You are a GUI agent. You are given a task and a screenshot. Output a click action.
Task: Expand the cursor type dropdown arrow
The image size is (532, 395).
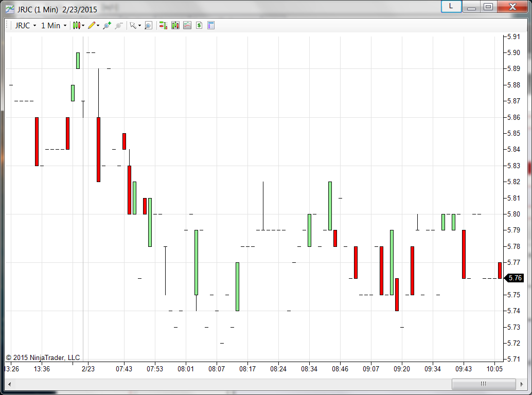tap(139, 25)
